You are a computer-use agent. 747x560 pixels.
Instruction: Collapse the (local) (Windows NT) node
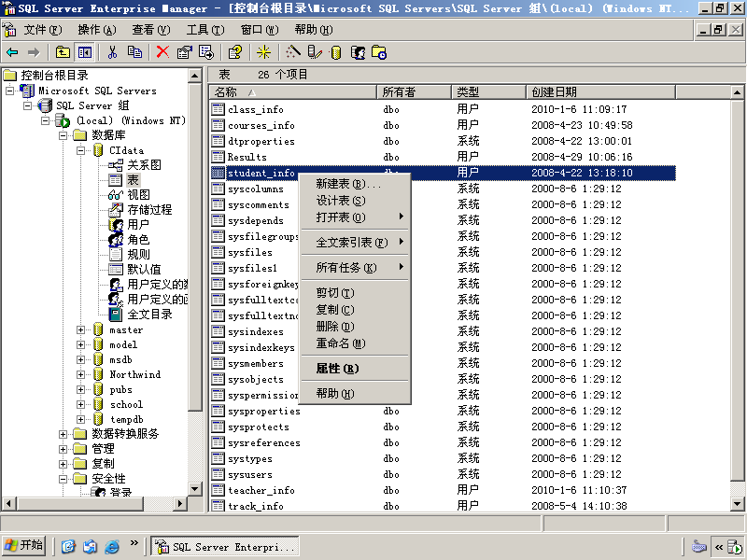pyautogui.click(x=45, y=120)
